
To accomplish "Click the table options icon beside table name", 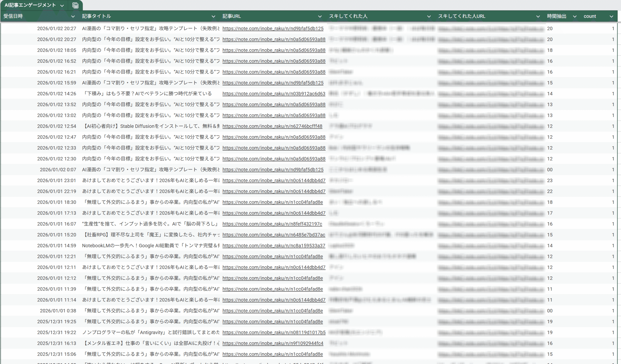I will pyautogui.click(x=75, y=5).
